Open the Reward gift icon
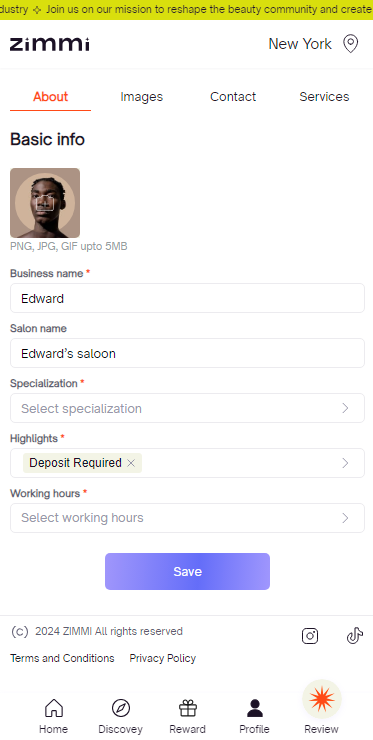373x740 pixels. coord(187,708)
